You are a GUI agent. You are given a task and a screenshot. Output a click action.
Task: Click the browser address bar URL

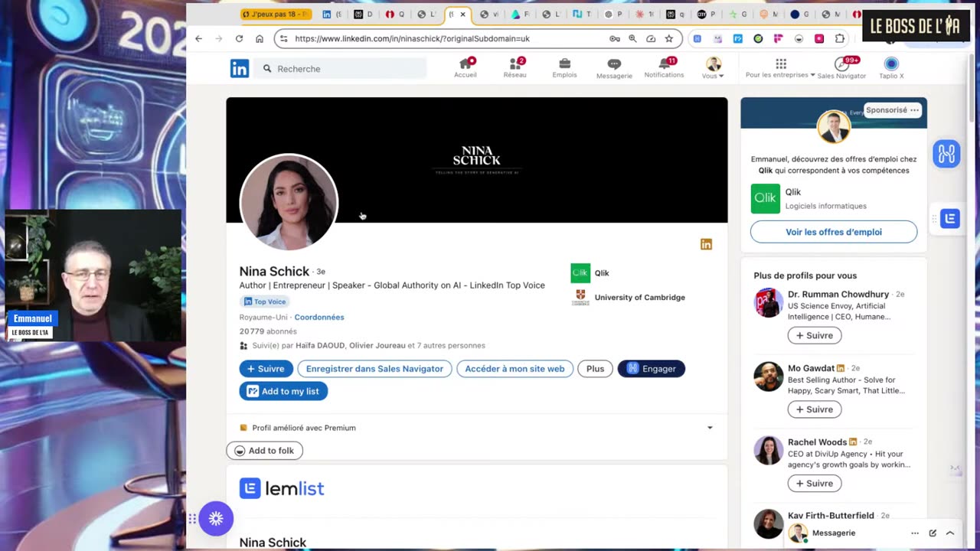[412, 38]
